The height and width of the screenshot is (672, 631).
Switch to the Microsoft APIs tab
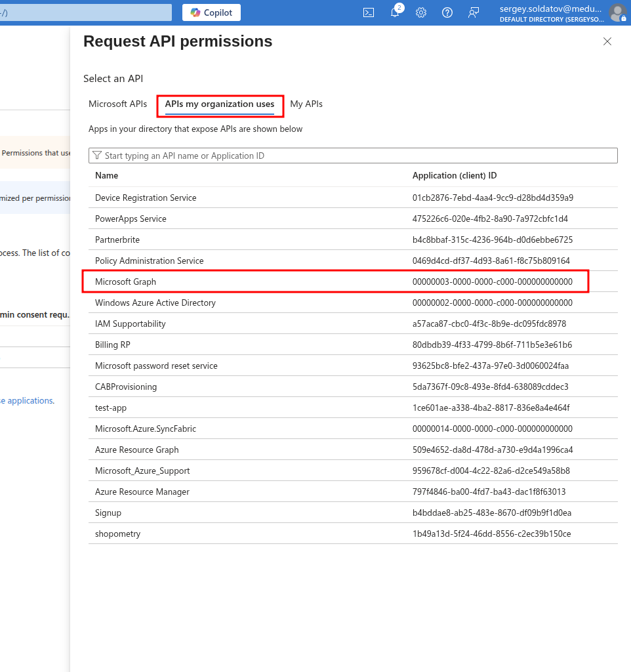117,104
